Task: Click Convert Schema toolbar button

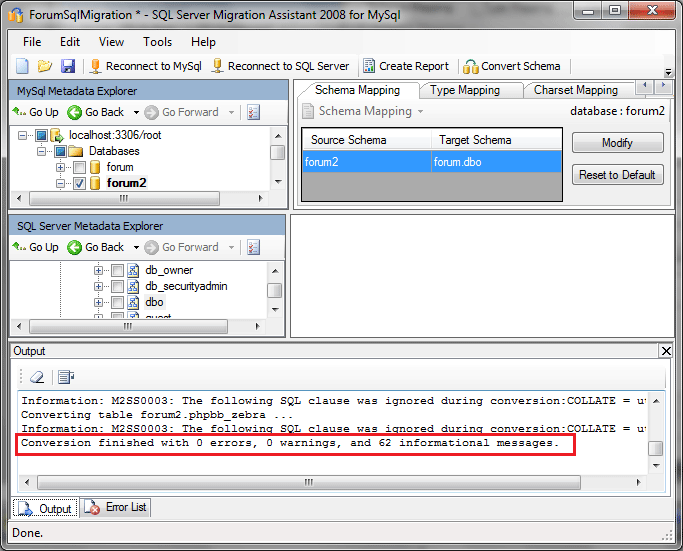Action: pos(512,66)
